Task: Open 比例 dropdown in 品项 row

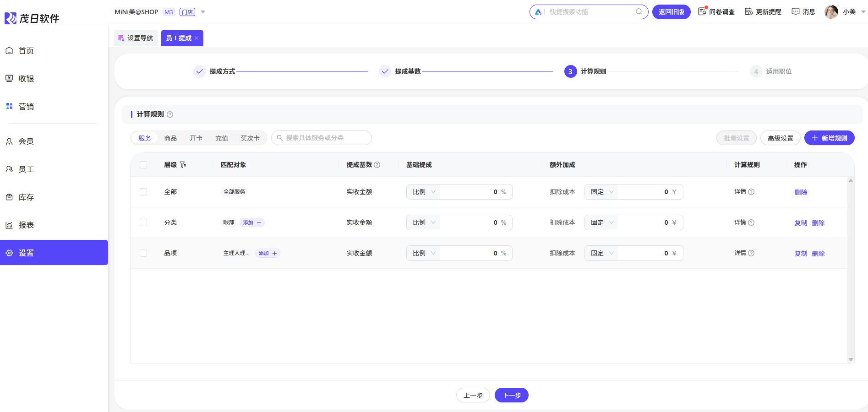Action: 423,253
